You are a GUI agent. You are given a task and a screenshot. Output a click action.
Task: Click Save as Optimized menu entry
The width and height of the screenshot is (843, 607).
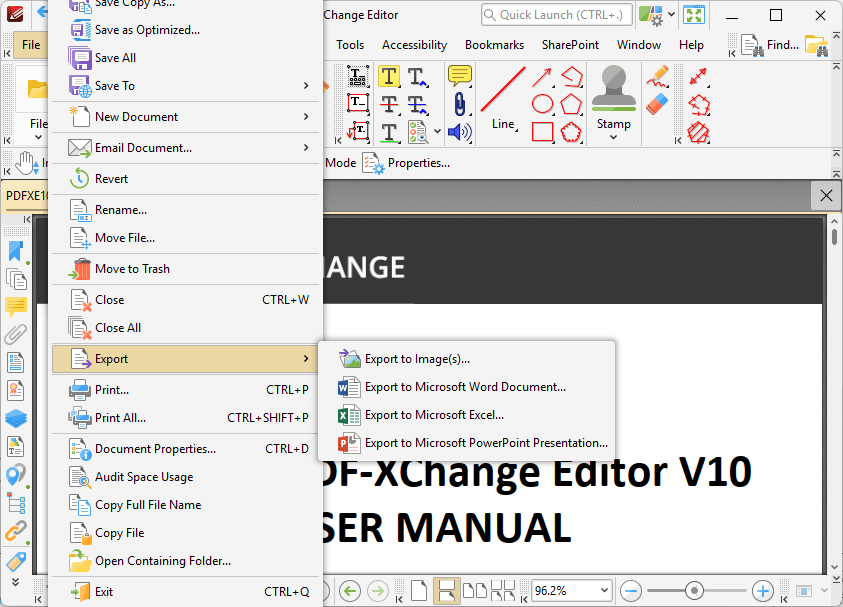point(186,30)
